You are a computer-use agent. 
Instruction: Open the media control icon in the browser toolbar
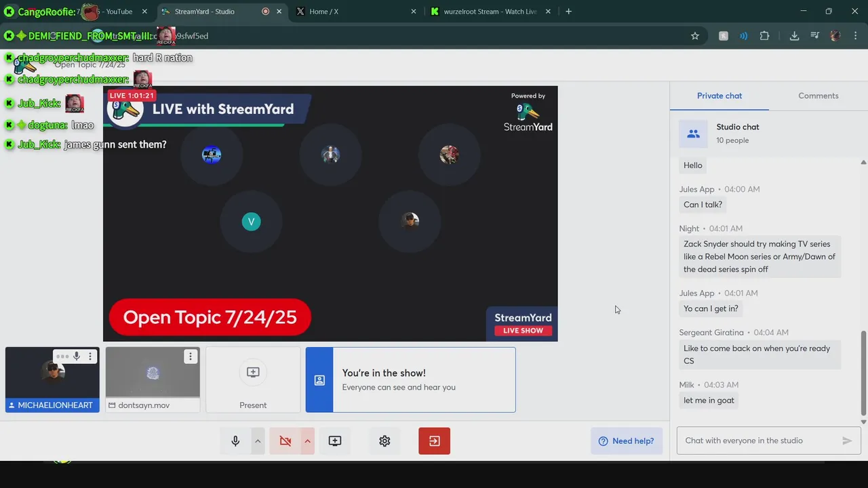coord(815,36)
